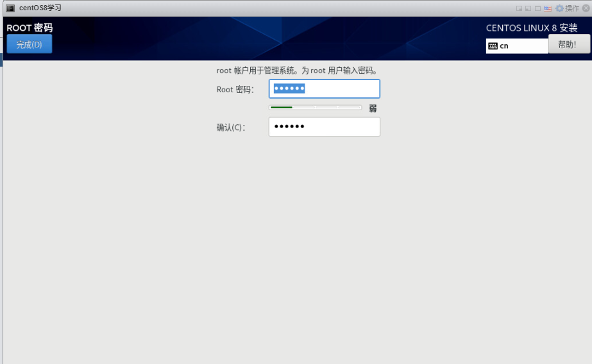Click the US flag language icon
This screenshot has width=592, height=364.
click(548, 8)
